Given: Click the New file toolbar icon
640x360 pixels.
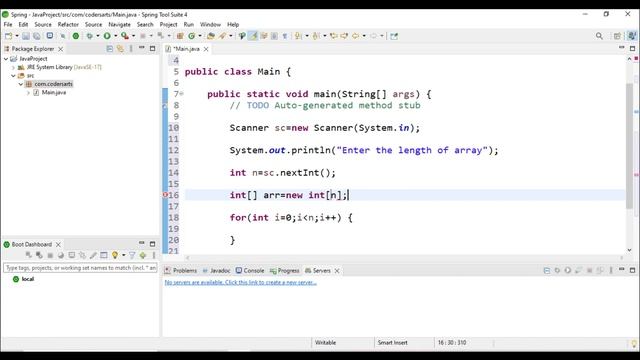Looking at the screenshot, I should (x=8, y=36).
